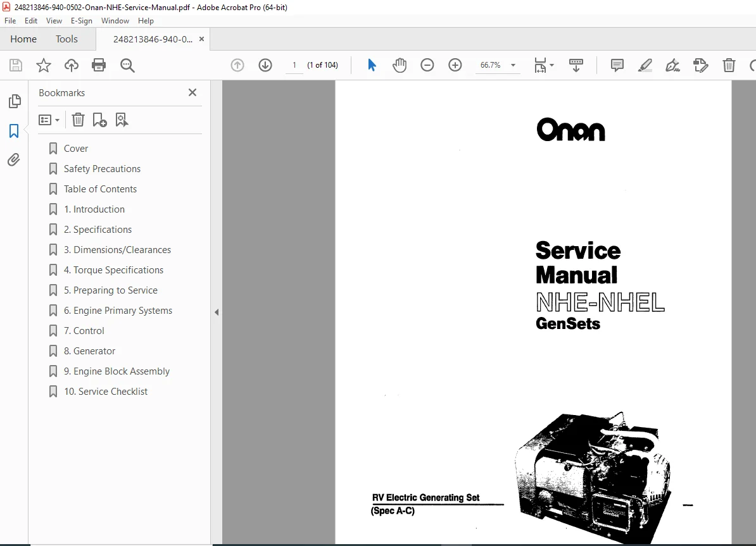756x546 pixels.
Task: Click the stamp edit tool icon
Action: 700,65
